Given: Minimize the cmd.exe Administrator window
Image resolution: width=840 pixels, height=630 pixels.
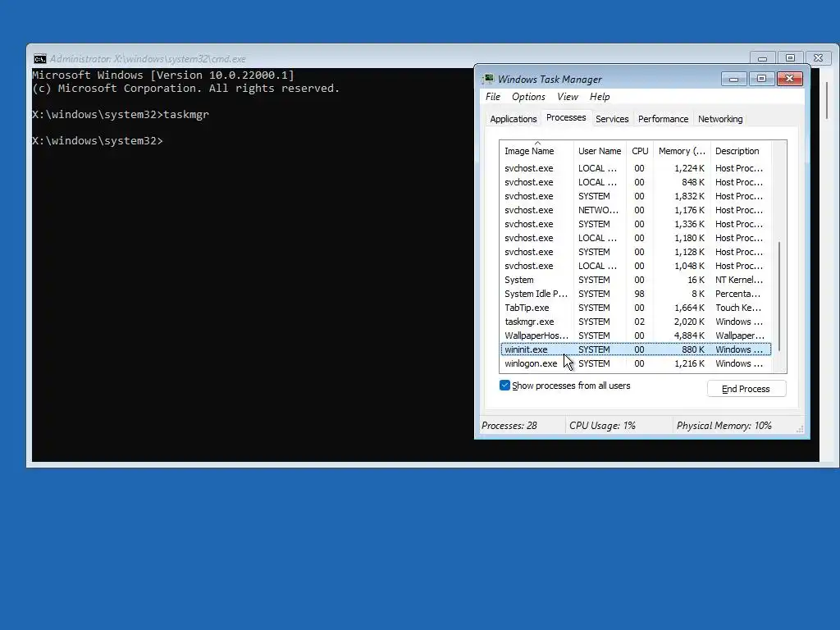Looking at the screenshot, I should 762,58.
